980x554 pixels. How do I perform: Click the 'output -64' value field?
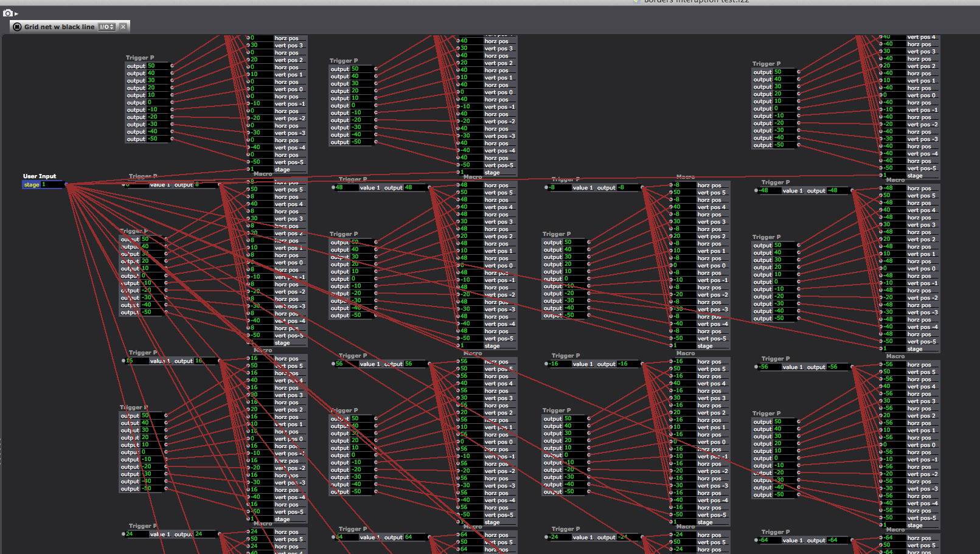(x=838, y=540)
